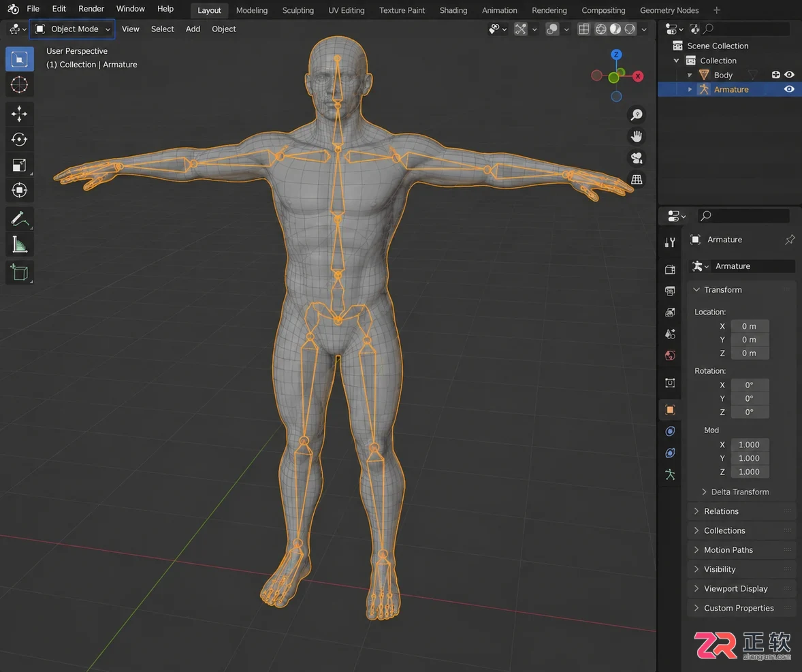Add a new workspace with plus tab

(717, 10)
